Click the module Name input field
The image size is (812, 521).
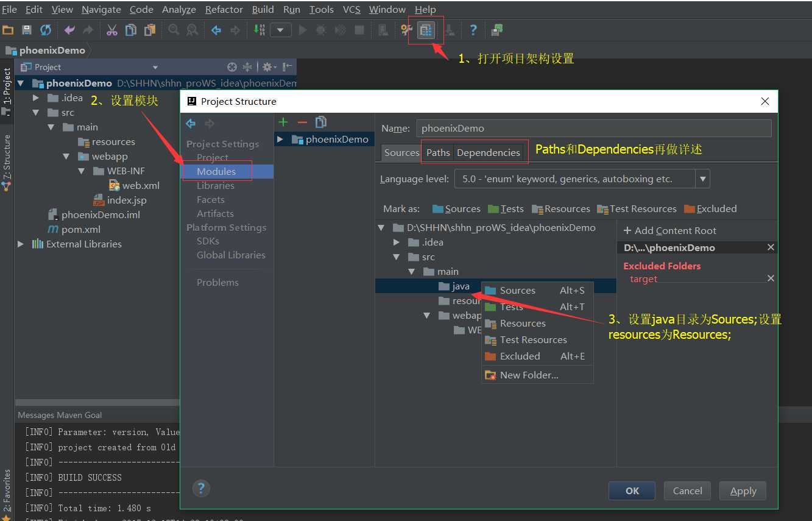pos(594,129)
